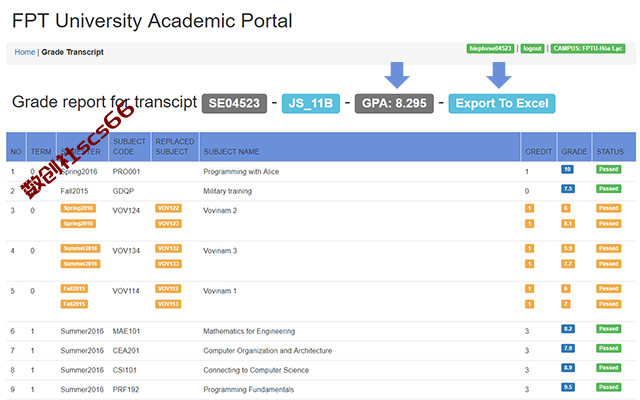640x400 pixels.
Task: Click the REPLACED SUBJECT column header
Action: 175,147
